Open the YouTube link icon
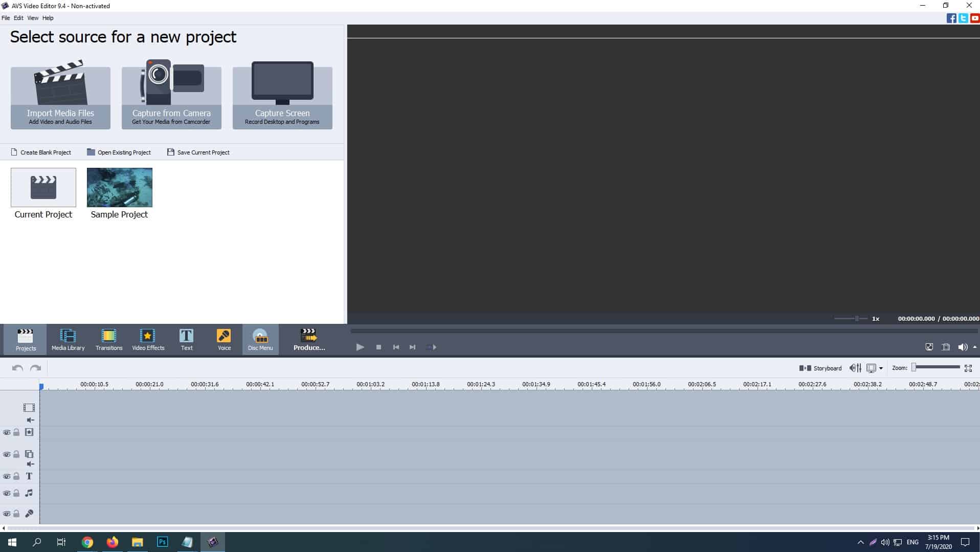Viewport: 980px width, 552px height. point(975,18)
